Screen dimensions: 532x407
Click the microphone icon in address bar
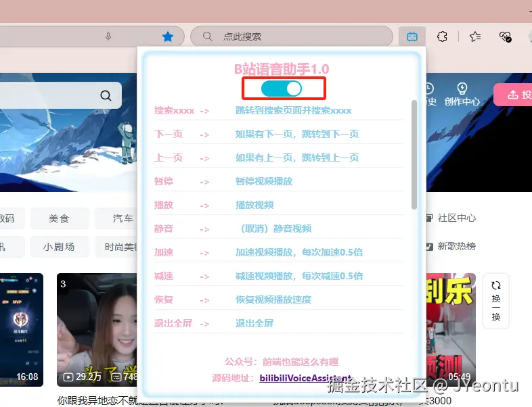108,37
